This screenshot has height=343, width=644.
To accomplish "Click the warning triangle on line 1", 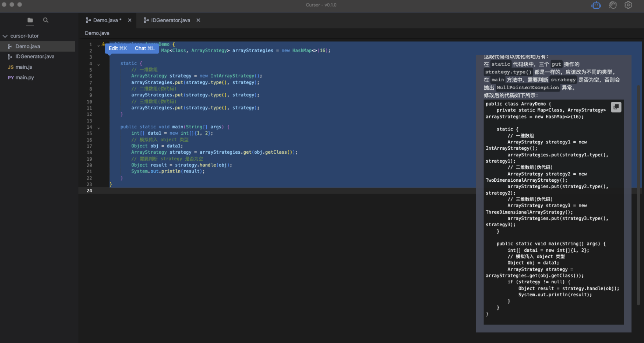I will (103, 44).
